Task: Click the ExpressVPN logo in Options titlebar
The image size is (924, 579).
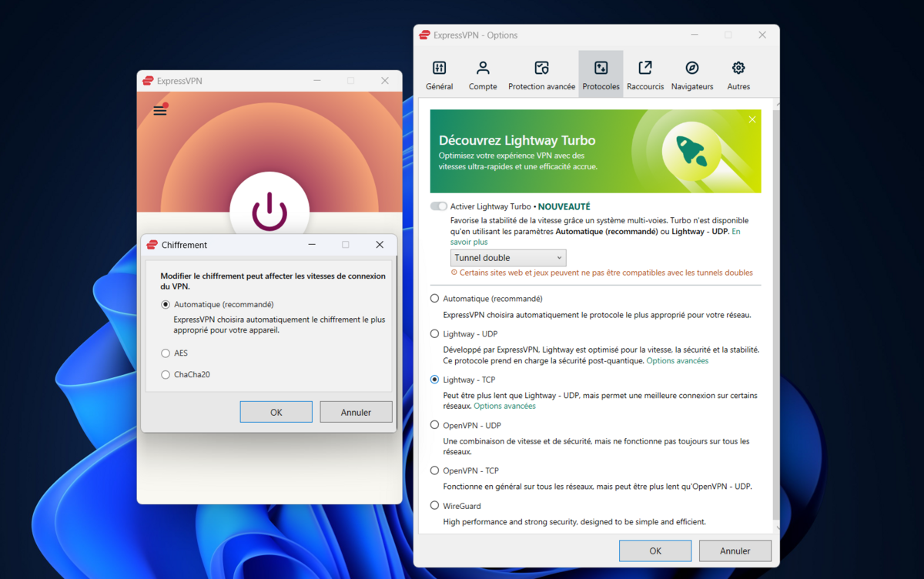Action: point(423,35)
